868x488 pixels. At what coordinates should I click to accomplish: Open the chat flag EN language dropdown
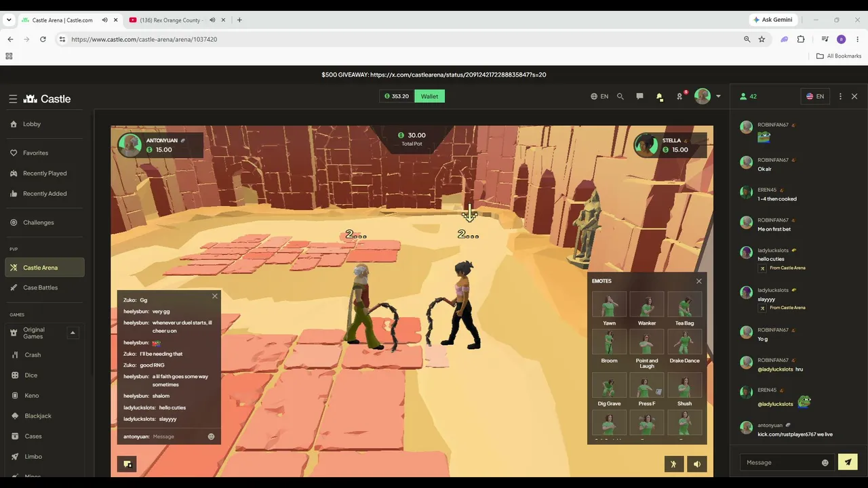click(815, 96)
